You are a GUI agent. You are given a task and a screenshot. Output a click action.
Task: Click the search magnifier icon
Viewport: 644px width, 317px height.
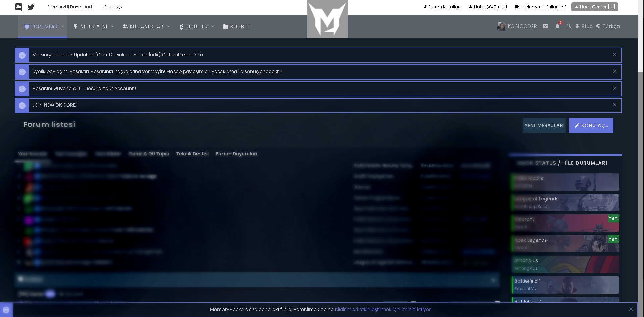pos(569,26)
